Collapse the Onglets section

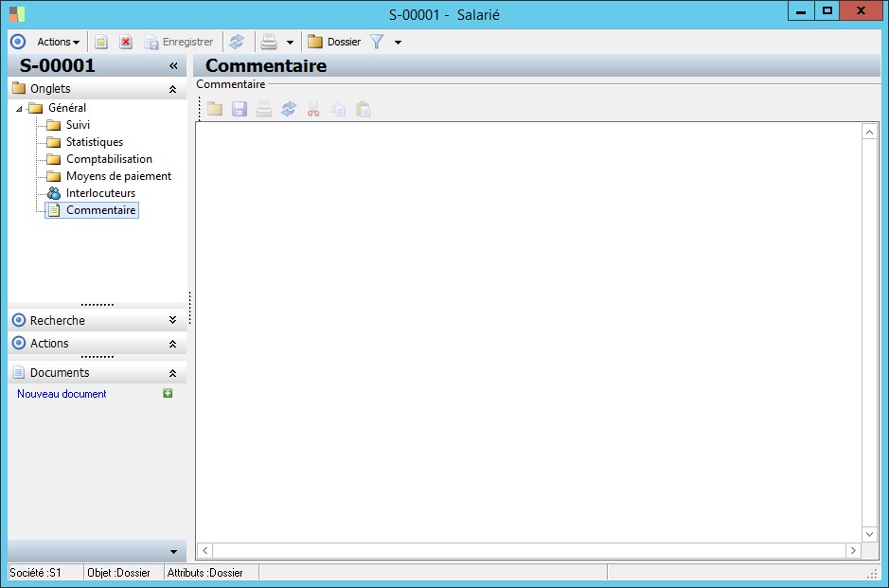[x=173, y=90]
